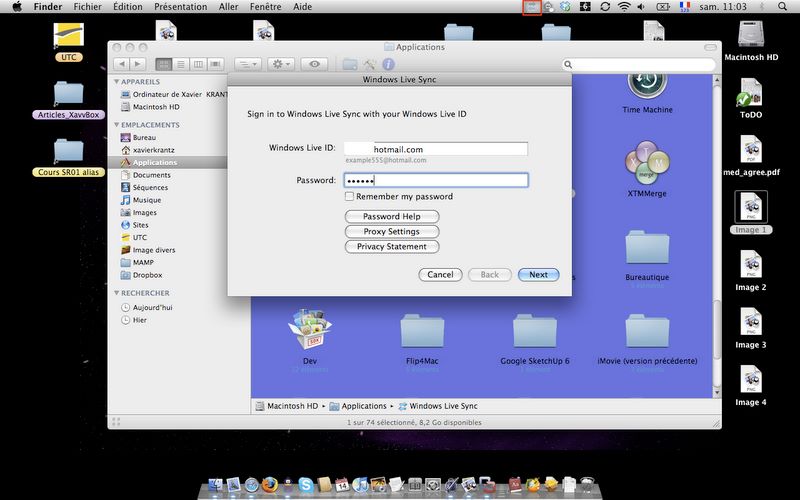
Task: Click in the Password field
Action: pos(436,180)
